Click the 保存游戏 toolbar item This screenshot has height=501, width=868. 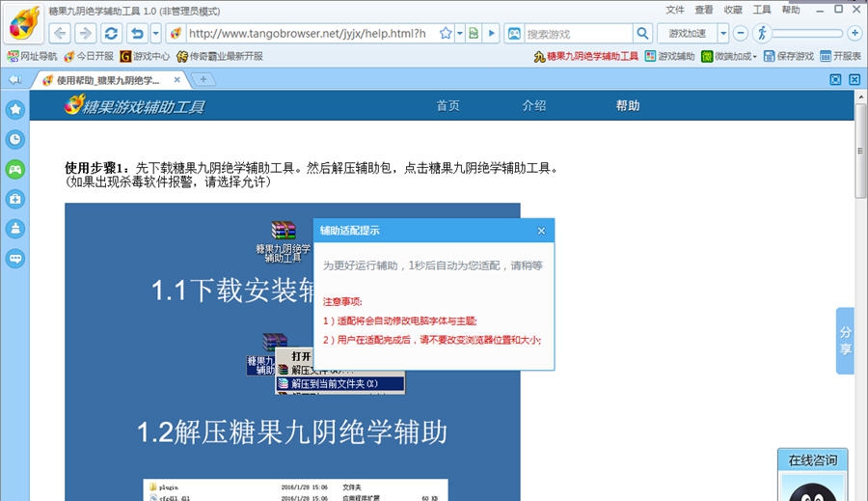789,56
